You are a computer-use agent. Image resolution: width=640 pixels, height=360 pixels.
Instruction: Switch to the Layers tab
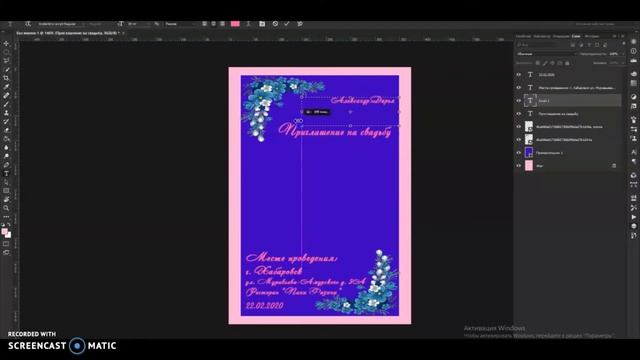pyautogui.click(x=576, y=36)
